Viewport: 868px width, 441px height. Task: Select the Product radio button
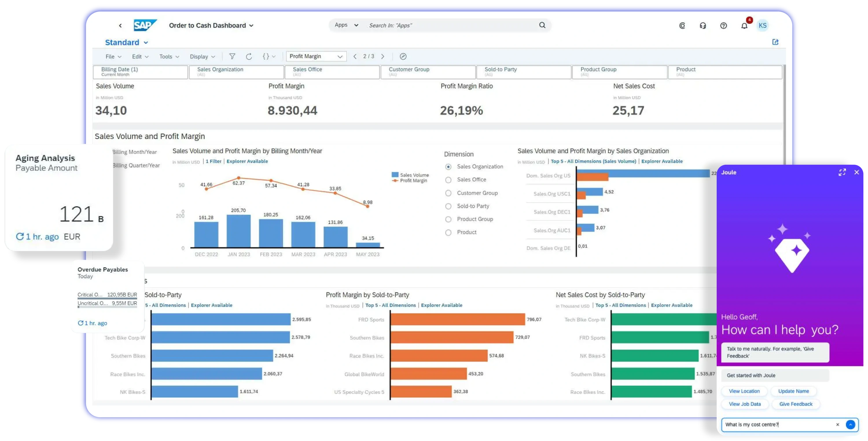click(x=448, y=232)
